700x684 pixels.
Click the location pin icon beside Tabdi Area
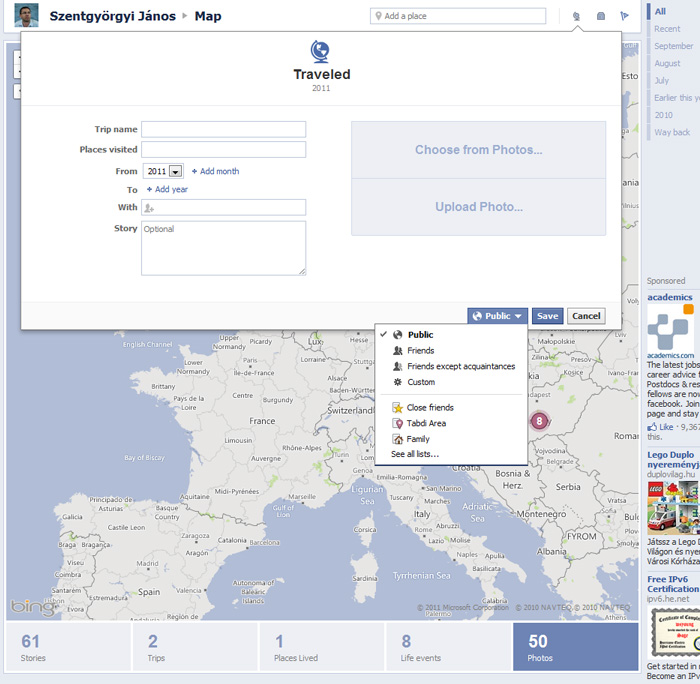point(397,423)
